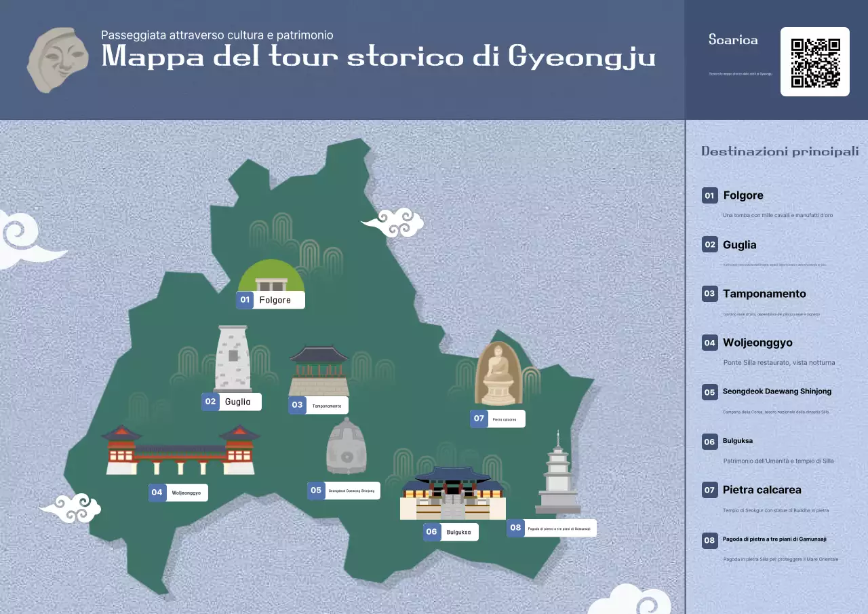Click the Bulguksa temple illustration

(451, 488)
